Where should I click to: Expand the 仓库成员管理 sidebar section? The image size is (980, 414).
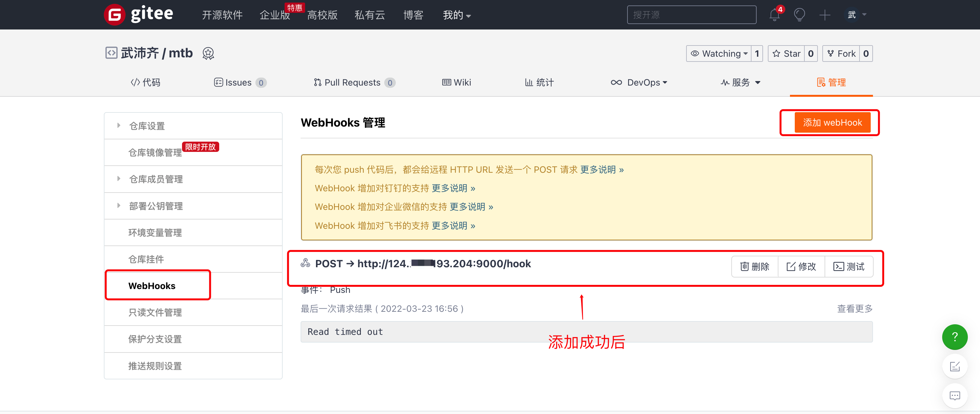point(156,179)
